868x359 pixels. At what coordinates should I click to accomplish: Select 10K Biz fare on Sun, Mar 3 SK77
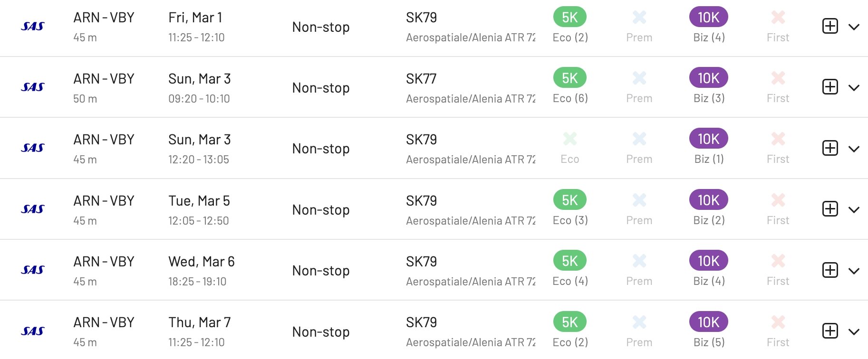pyautogui.click(x=709, y=78)
